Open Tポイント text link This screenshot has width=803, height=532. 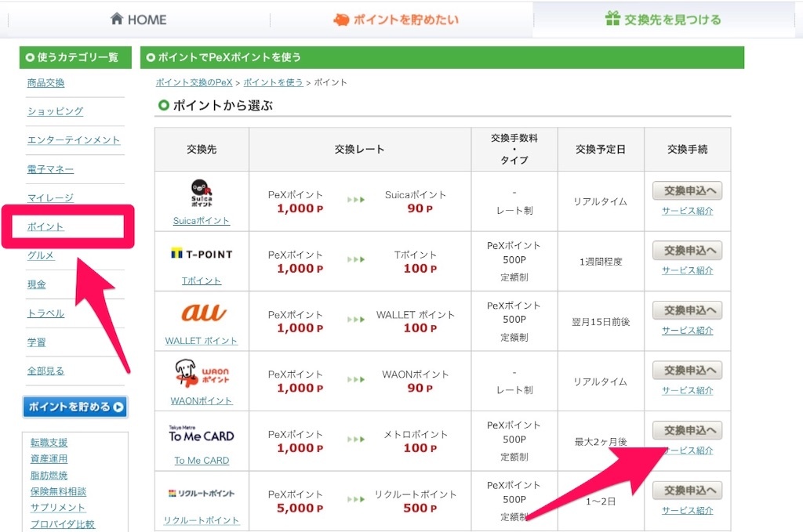pyautogui.click(x=202, y=280)
